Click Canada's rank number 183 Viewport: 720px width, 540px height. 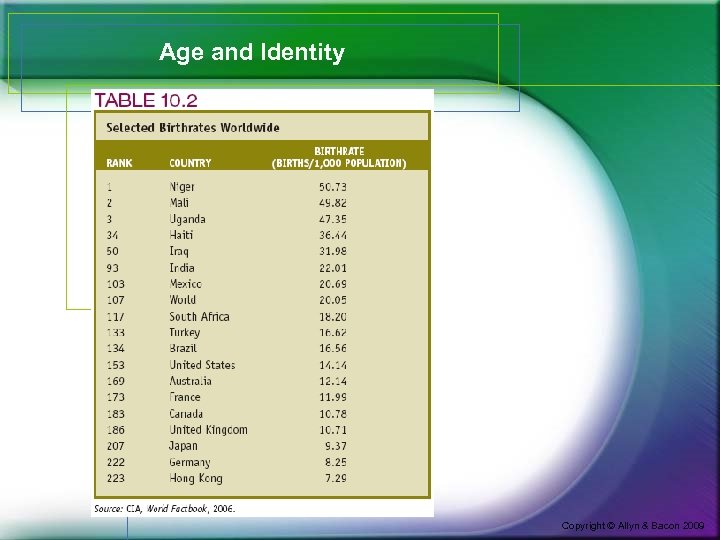coord(116,414)
